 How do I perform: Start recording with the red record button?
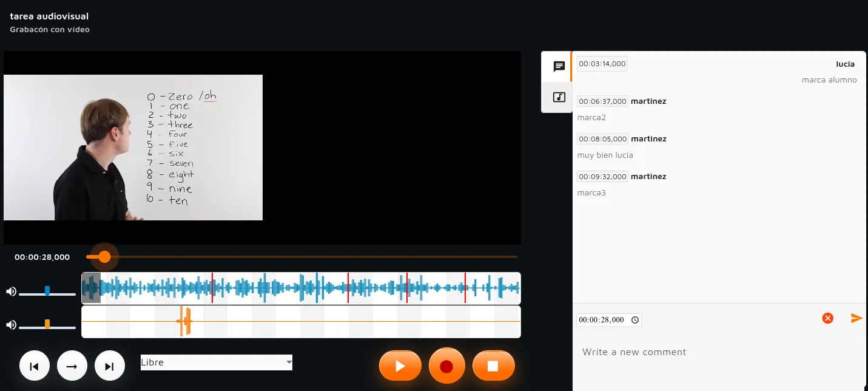pyautogui.click(x=446, y=366)
